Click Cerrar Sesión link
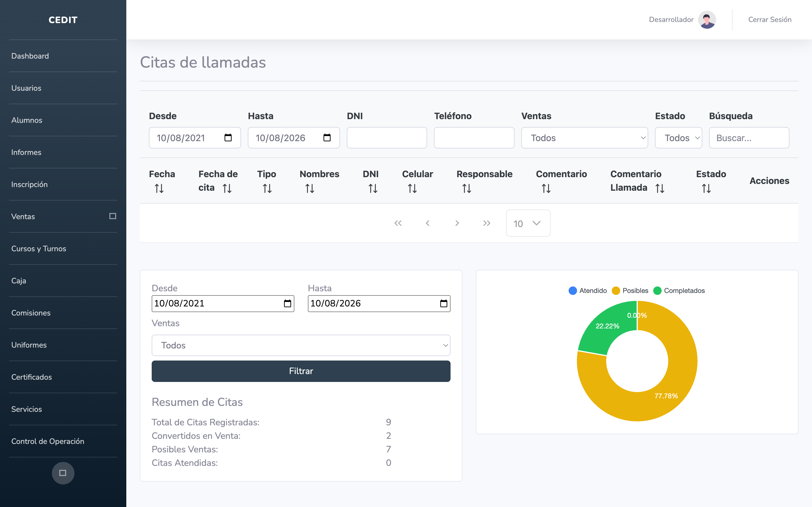812x507 pixels. pos(770,19)
